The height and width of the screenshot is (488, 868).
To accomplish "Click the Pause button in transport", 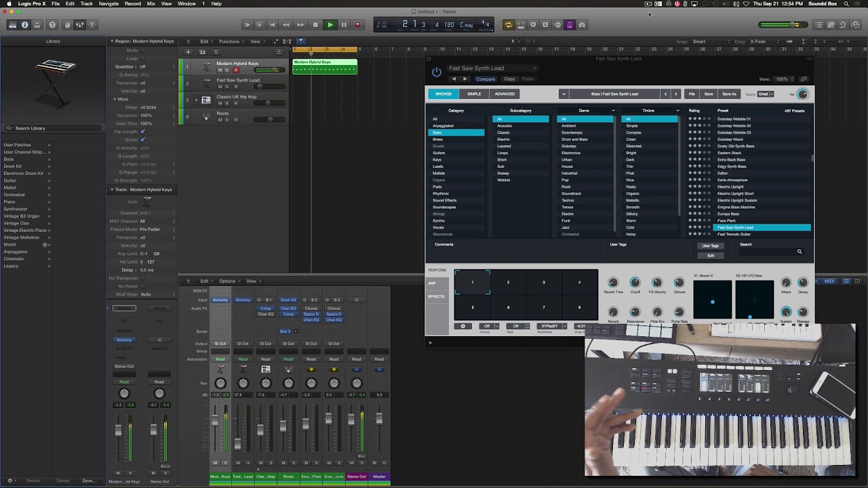I will (x=344, y=25).
